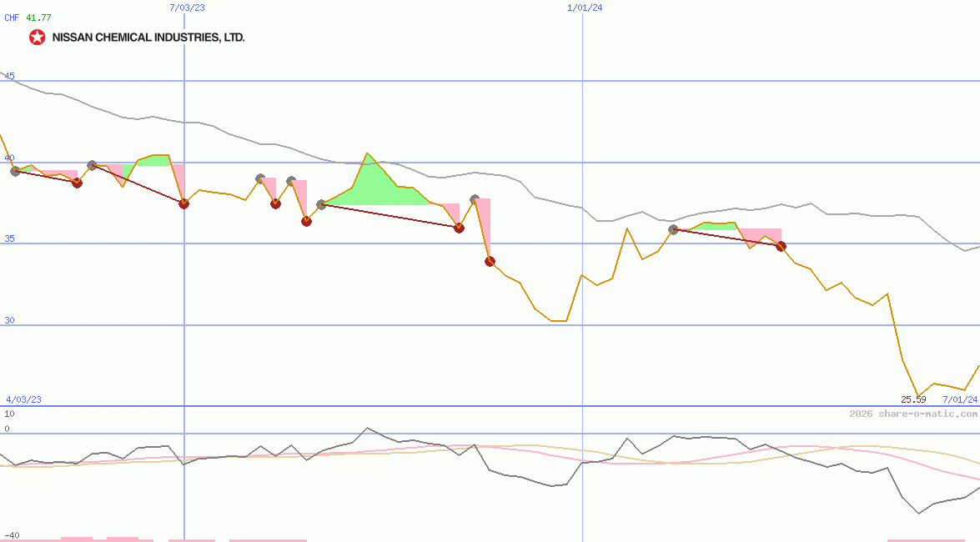Select the leftmost gray pivot dot marker
Image resolution: width=980 pixels, height=542 pixels.
(15, 172)
